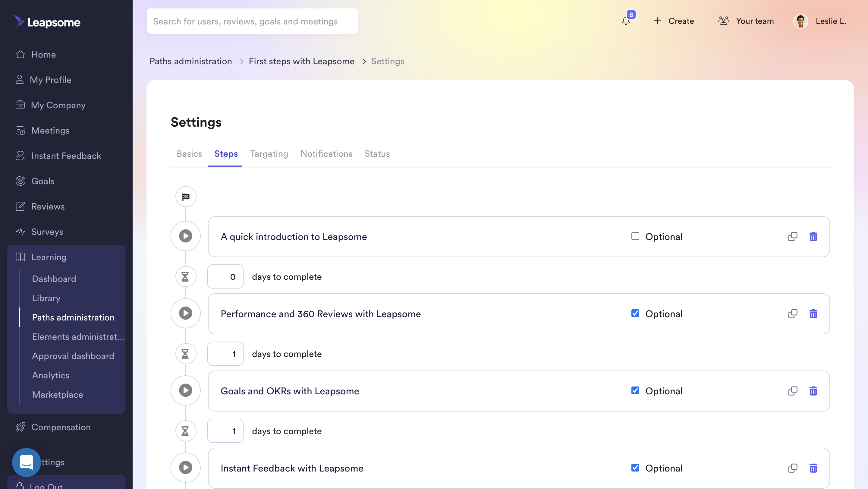Image resolution: width=868 pixels, height=489 pixels.
Task: Switch to the Targeting tab
Action: [x=269, y=154]
